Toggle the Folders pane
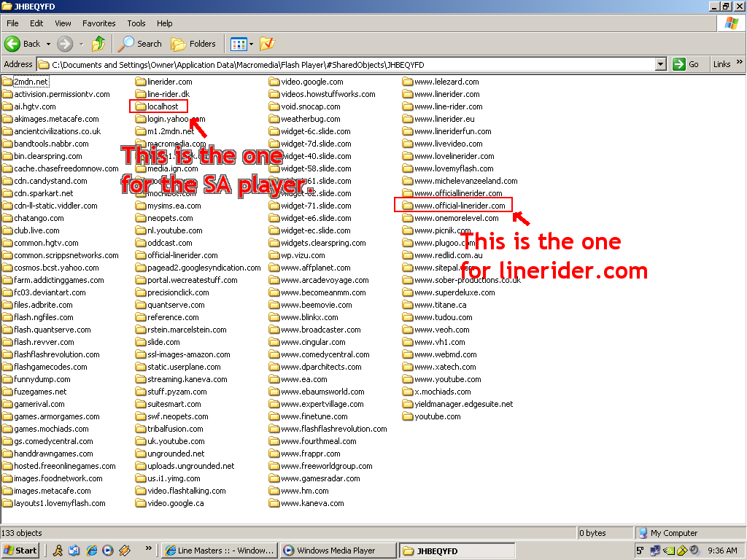747x560 pixels. point(193,44)
